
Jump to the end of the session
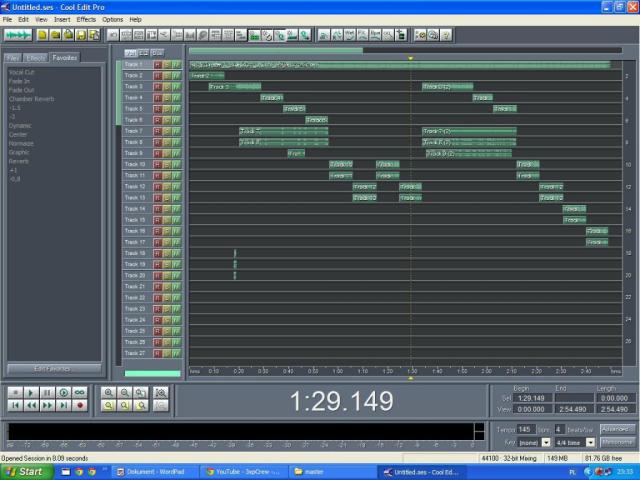[64, 405]
